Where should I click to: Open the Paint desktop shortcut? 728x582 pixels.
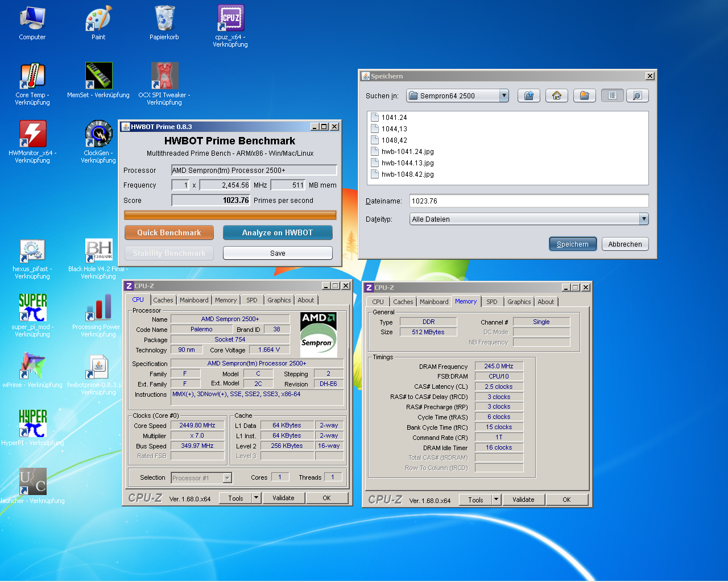tap(98, 23)
